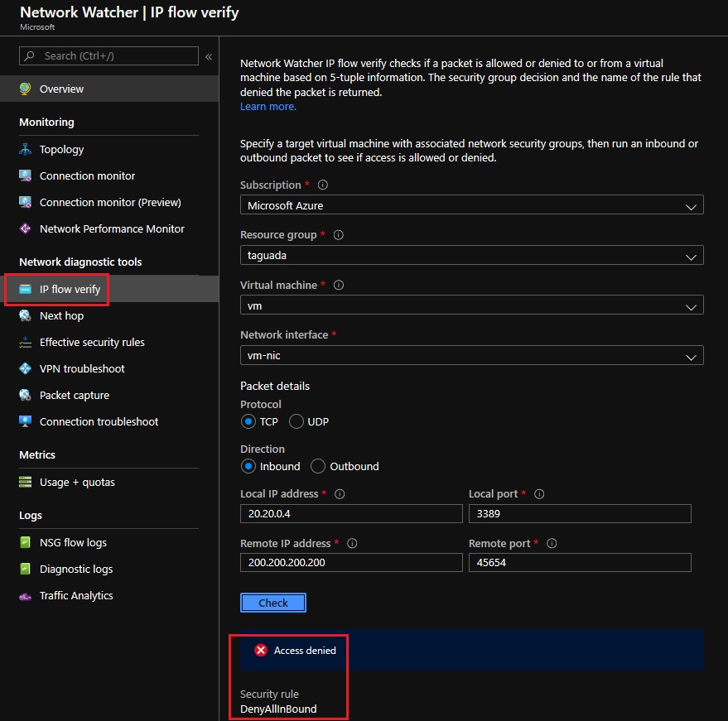Click the Packet capture icon
The height and width of the screenshot is (721, 728).
25,396
